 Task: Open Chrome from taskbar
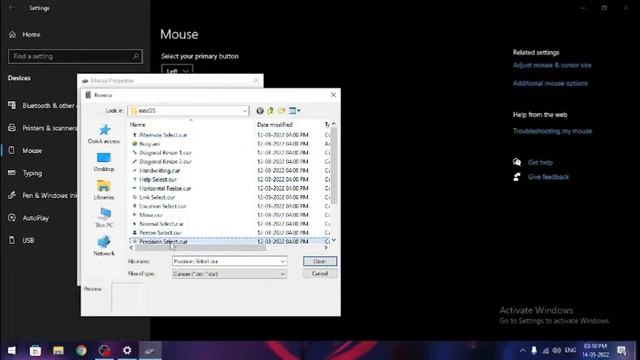(x=81, y=350)
